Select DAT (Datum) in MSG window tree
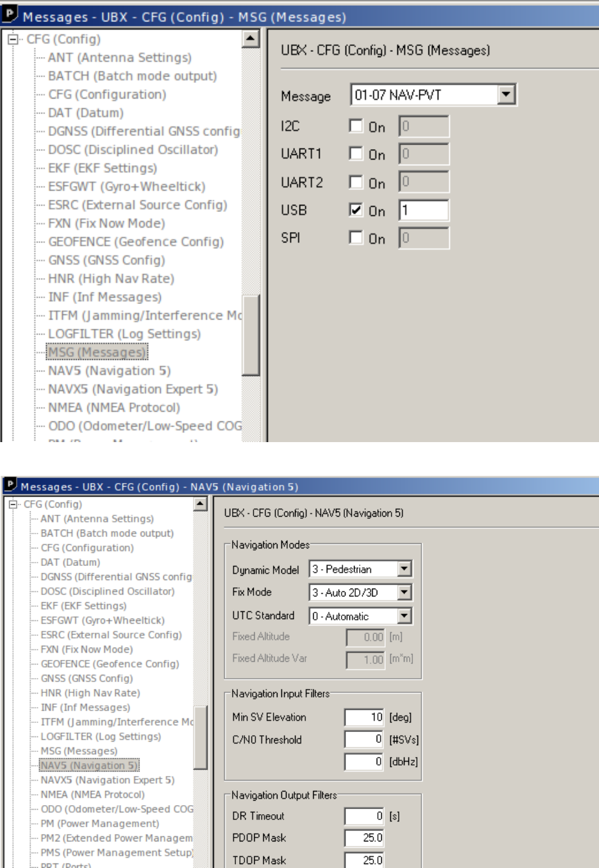Screen dimensions: 599x868 click(84, 113)
